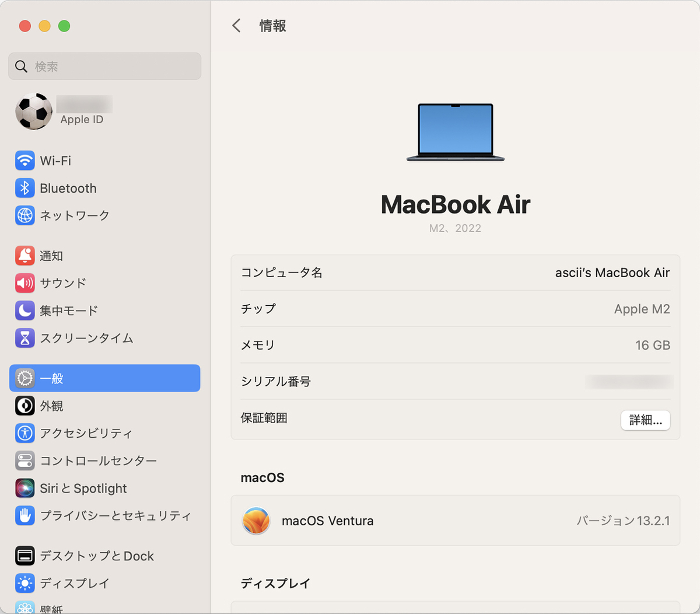Minimize window with yellow button
Screen dimensions: 700x614
45,26
